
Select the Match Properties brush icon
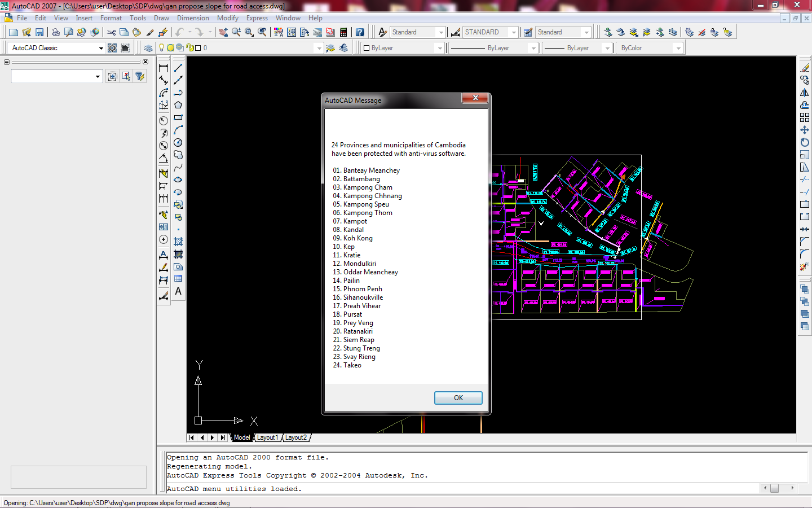(x=150, y=32)
